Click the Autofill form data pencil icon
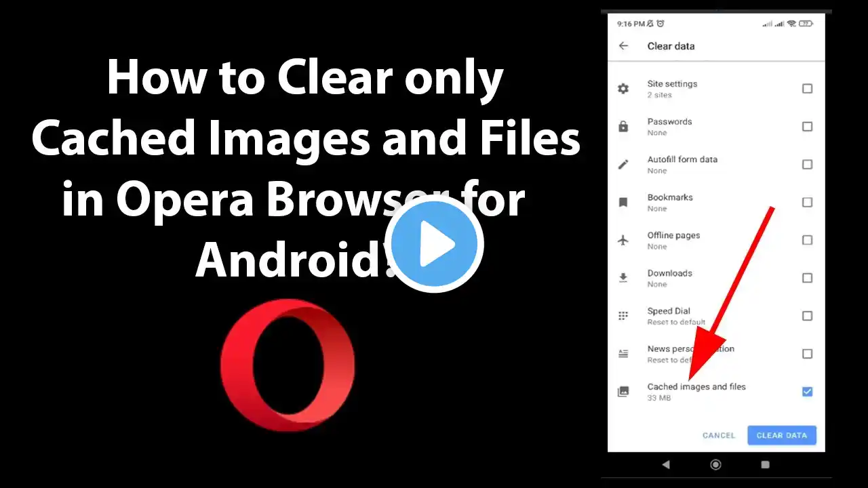 coord(623,165)
